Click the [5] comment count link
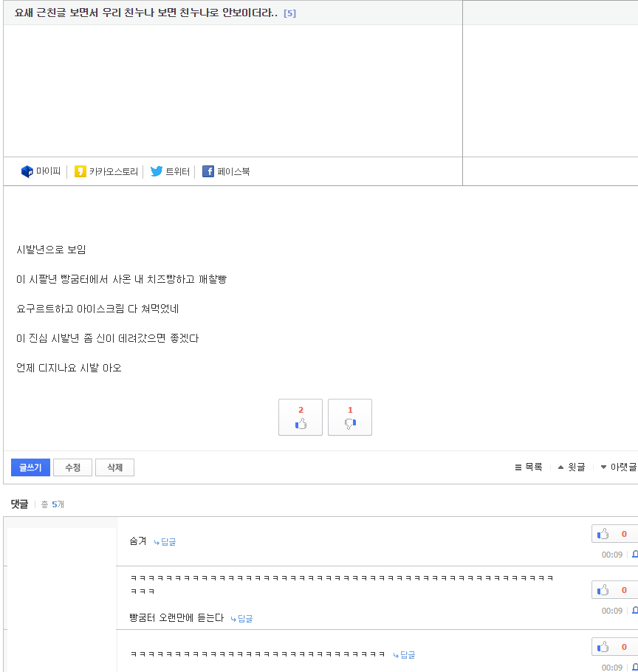This screenshot has height=672, width=638. click(x=291, y=13)
